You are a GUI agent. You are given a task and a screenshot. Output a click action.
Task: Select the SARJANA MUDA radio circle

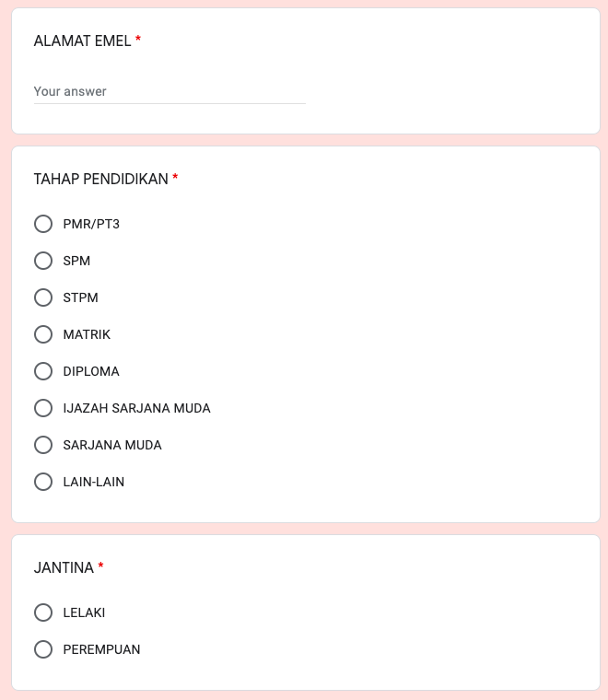click(43, 445)
